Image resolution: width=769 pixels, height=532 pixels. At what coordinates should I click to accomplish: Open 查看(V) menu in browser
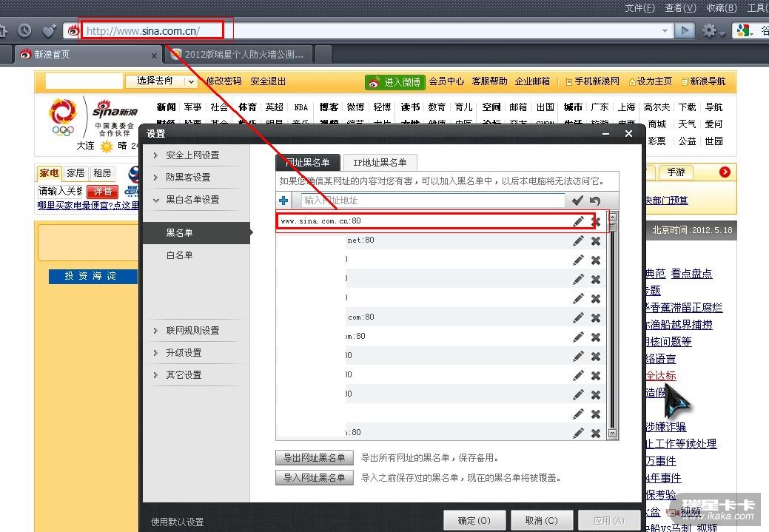pyautogui.click(x=680, y=8)
